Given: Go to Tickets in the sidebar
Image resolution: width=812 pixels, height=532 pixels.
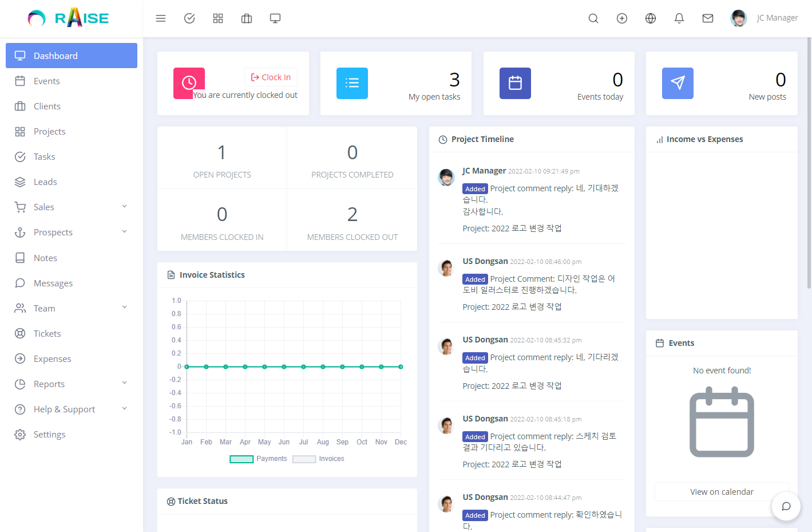Looking at the screenshot, I should pyautogui.click(x=47, y=333).
